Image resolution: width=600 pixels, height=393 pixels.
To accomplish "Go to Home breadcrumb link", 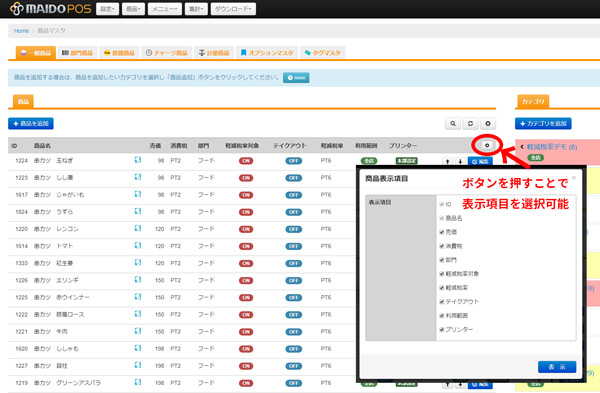I will click(21, 31).
